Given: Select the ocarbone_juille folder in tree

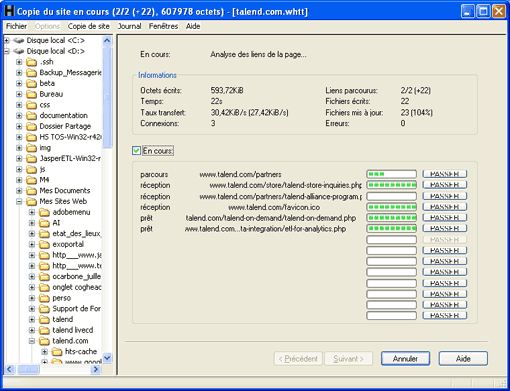Looking at the screenshot, I should click(x=76, y=276).
